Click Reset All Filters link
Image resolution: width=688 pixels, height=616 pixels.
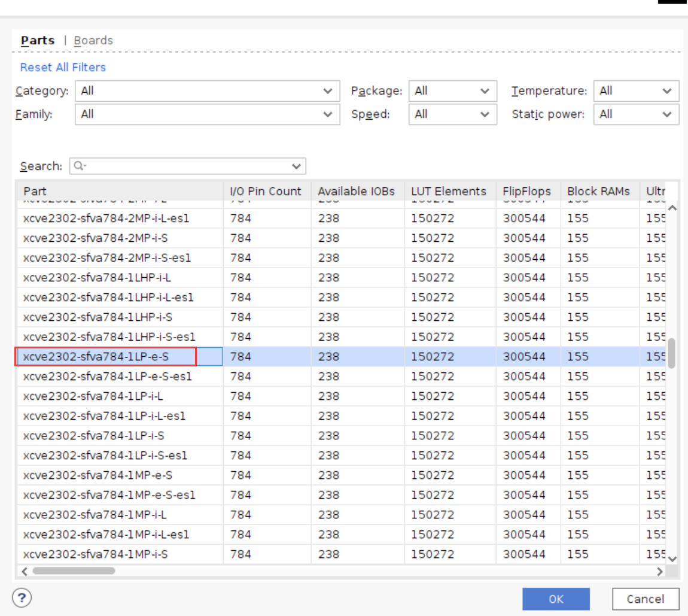tap(63, 67)
